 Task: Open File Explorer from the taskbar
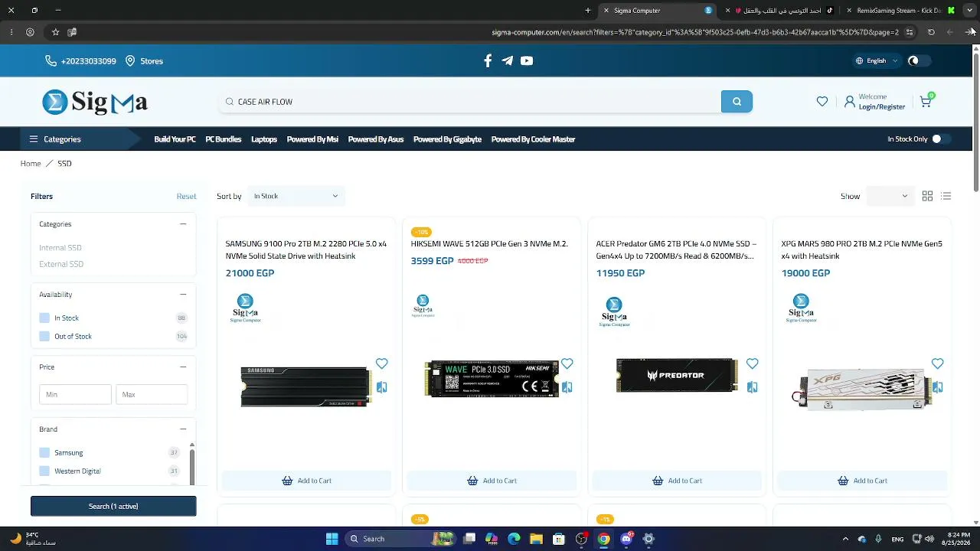click(536, 539)
